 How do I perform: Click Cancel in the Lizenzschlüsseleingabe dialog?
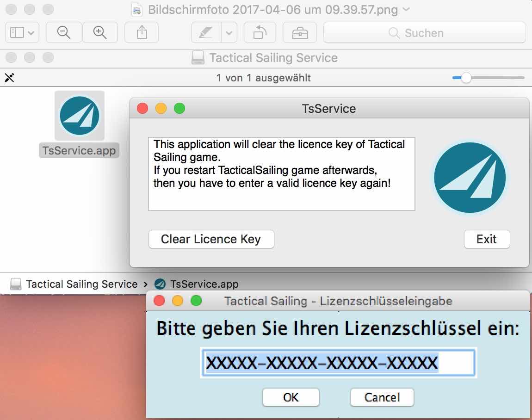[382, 397]
